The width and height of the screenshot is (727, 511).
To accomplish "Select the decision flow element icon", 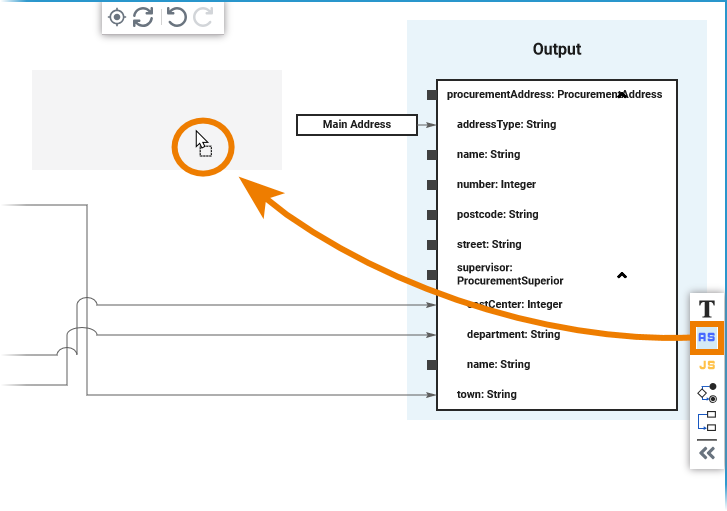I will point(707,393).
